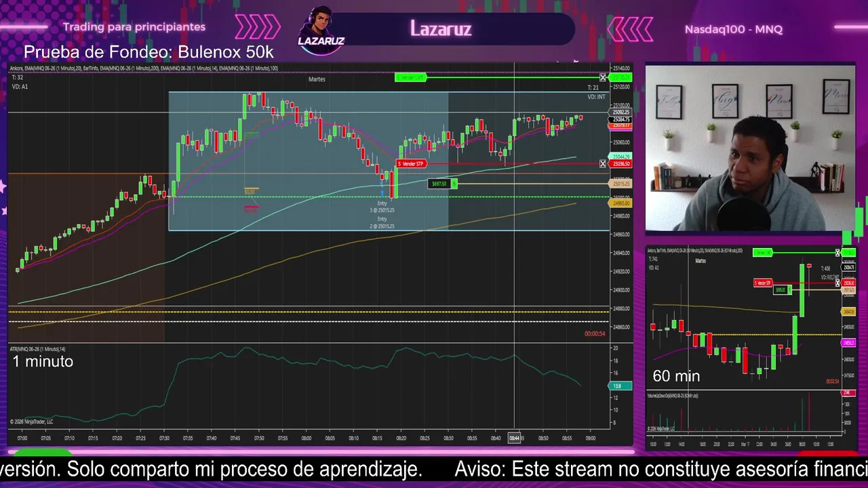Click the 'T: 21' label on main chart
The image size is (868, 488).
click(593, 88)
